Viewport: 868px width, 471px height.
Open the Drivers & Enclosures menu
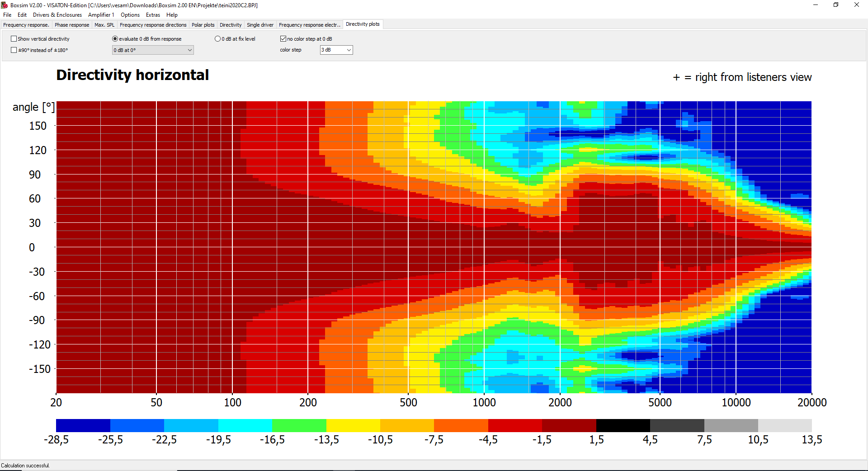click(x=57, y=15)
